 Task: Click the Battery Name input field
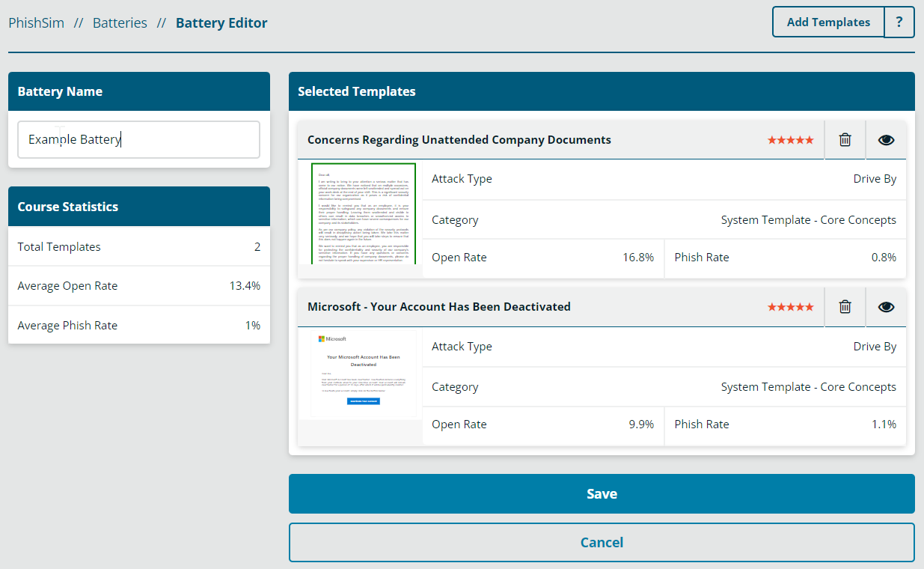138,140
